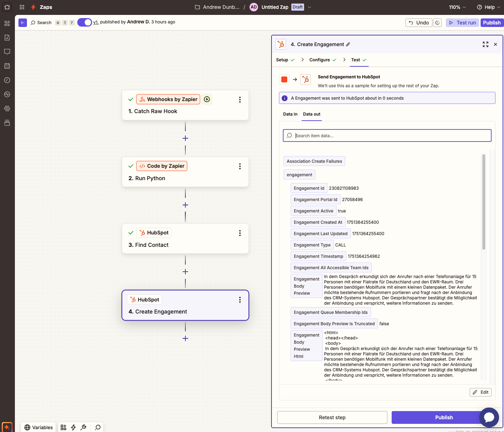Click Publish at the bottom of the panel
This screenshot has height=432, width=504.
point(444,417)
